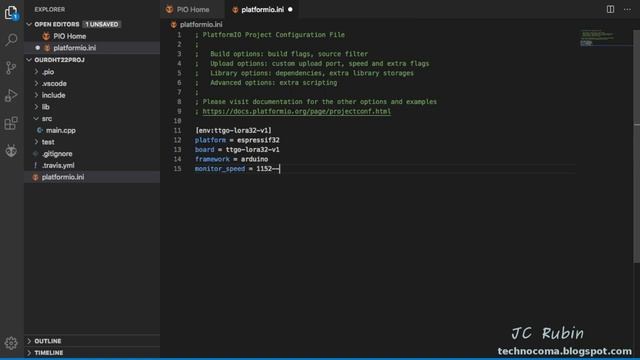Open the Search view icon
Viewport: 640px width, 360px height.
pyautogui.click(x=11, y=40)
